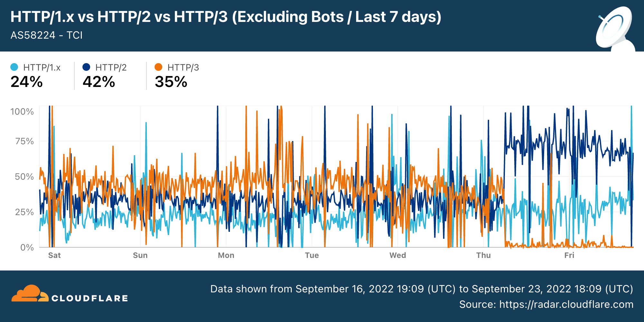644x322 pixels.
Task: Click the orange Cloudflare cloud logo
Action: coord(29,294)
